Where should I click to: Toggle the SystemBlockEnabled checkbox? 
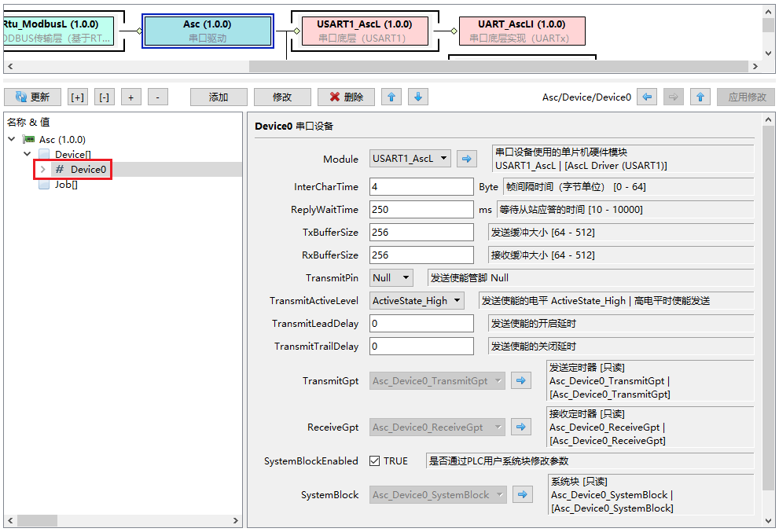[x=375, y=461]
